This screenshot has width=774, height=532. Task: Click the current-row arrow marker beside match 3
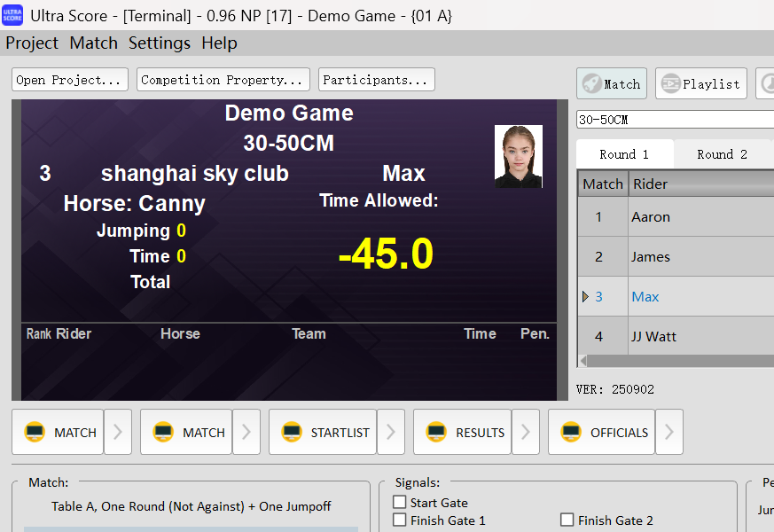click(x=585, y=297)
